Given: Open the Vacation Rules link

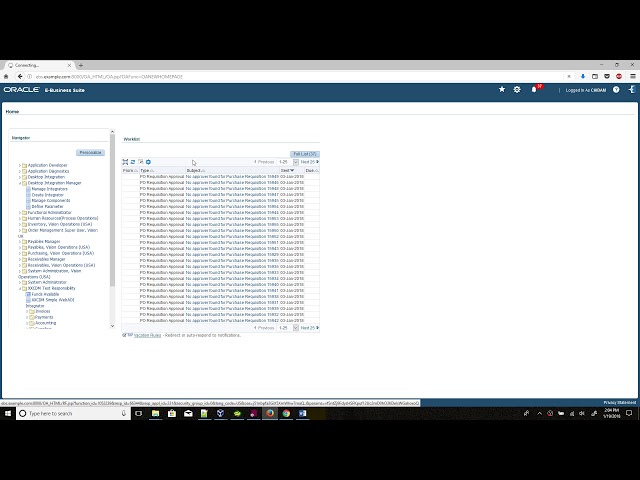Looking at the screenshot, I should click(147, 335).
